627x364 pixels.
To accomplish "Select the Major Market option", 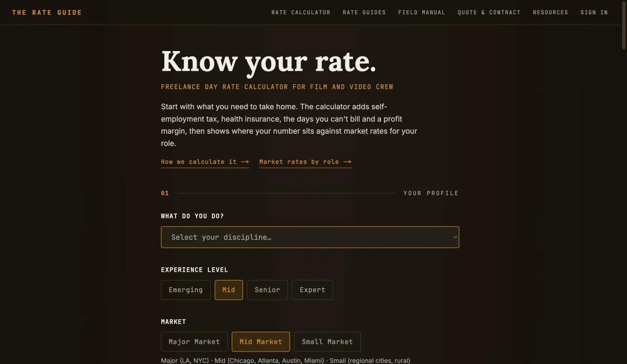I will click(x=194, y=342).
